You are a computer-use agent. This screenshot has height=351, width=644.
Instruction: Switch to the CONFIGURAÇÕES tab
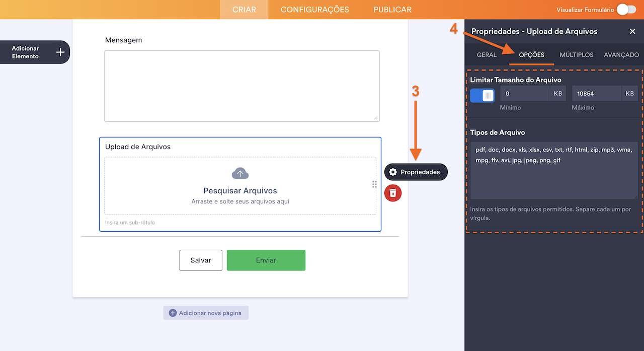tap(314, 10)
